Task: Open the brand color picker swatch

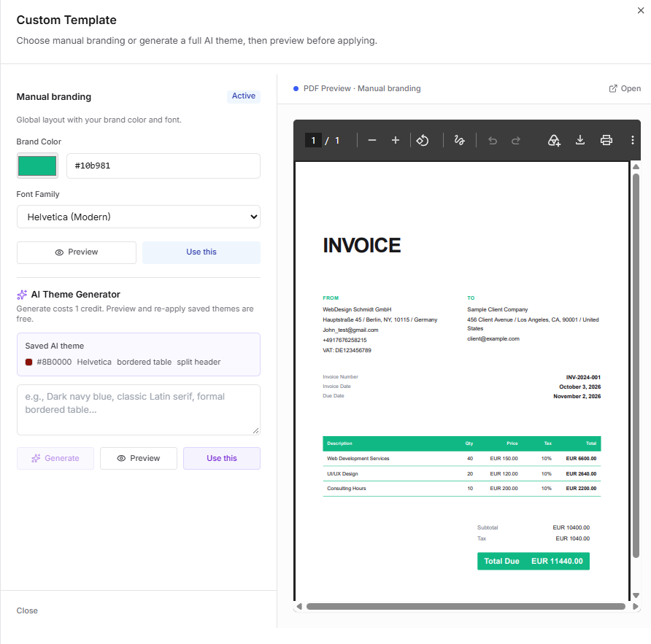Action: click(x=37, y=166)
